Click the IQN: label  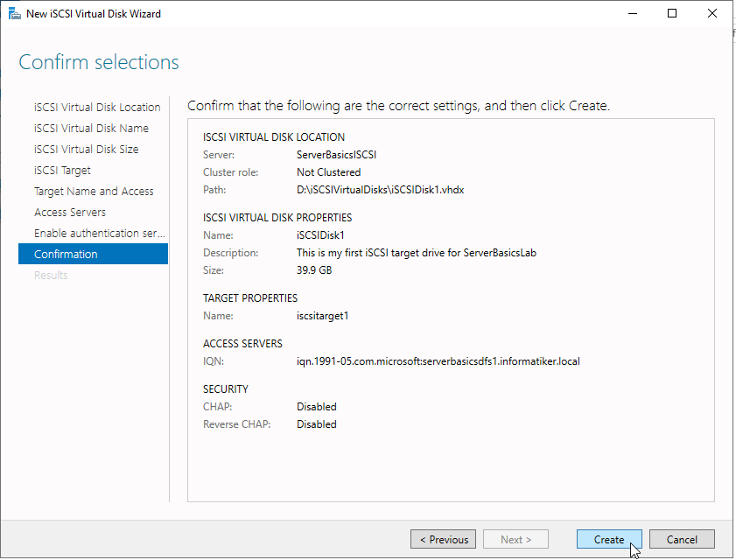(214, 361)
